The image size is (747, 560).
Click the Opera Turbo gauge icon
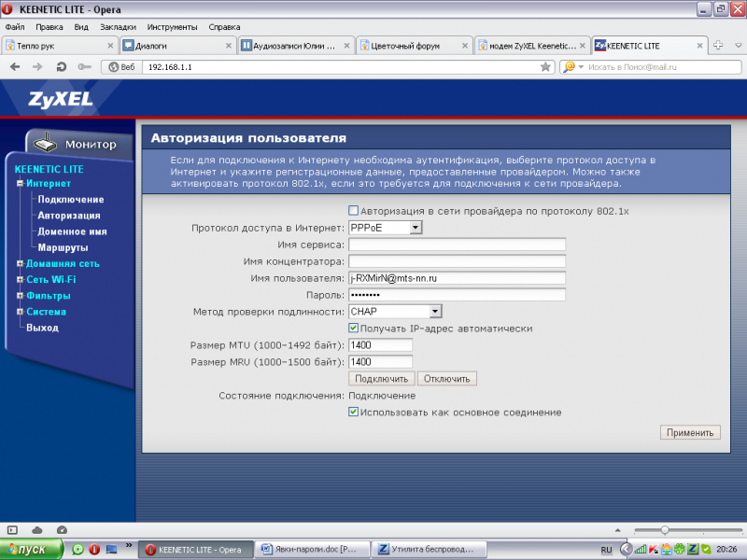(x=62, y=530)
